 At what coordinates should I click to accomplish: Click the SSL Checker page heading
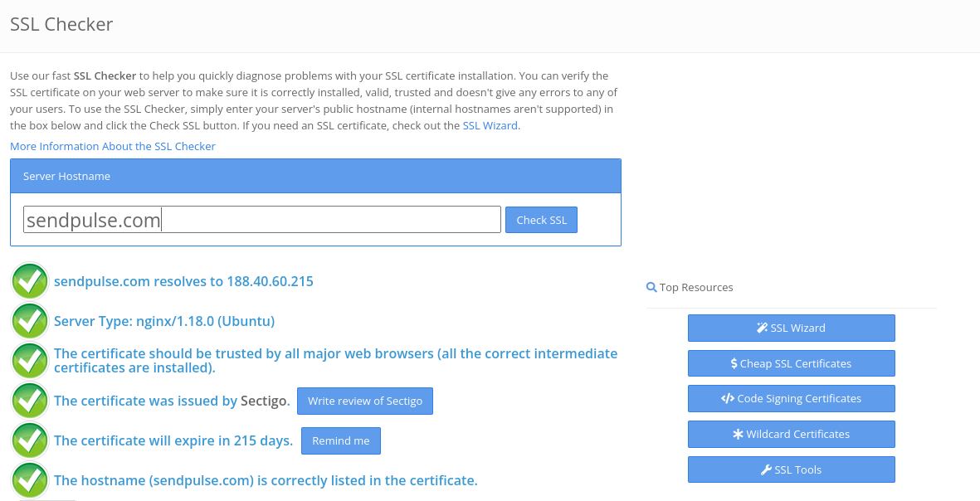(62, 24)
